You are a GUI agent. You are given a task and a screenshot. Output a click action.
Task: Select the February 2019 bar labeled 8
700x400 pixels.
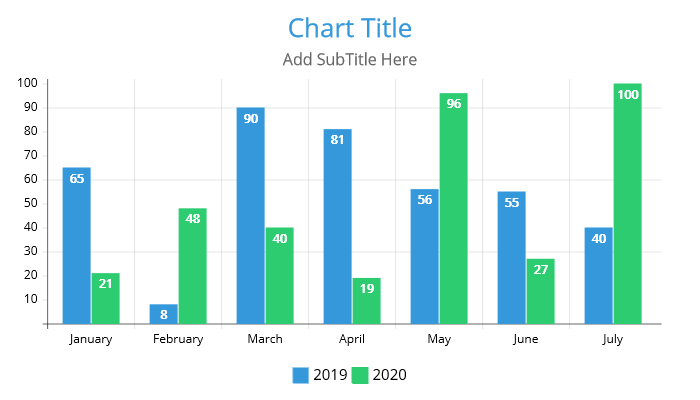pyautogui.click(x=163, y=314)
